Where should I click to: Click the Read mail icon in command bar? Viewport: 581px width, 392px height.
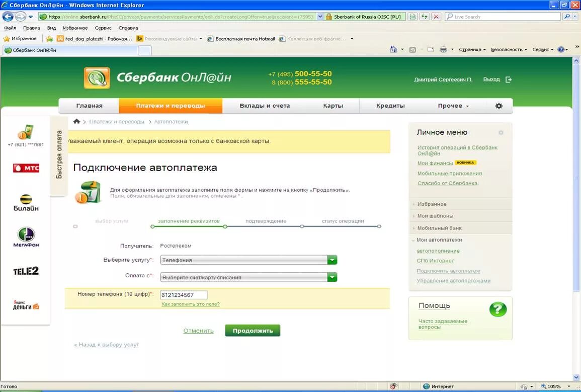pos(431,49)
